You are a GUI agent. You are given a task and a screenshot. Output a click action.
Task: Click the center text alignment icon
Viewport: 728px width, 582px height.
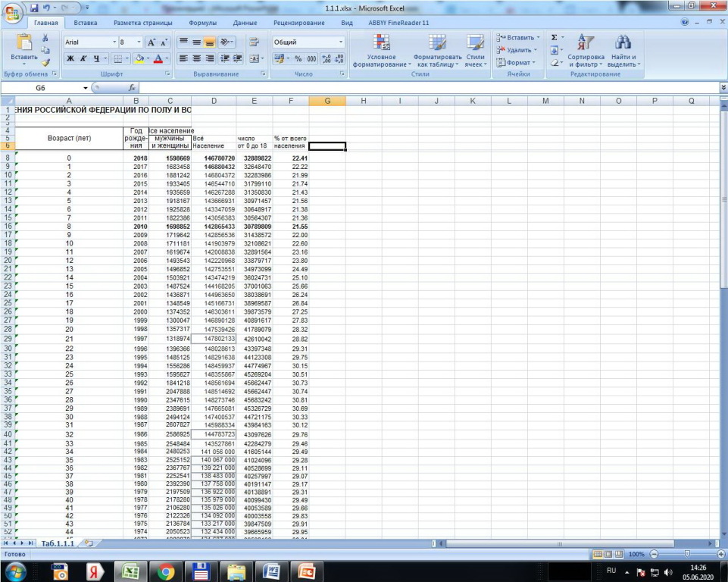[x=196, y=58]
